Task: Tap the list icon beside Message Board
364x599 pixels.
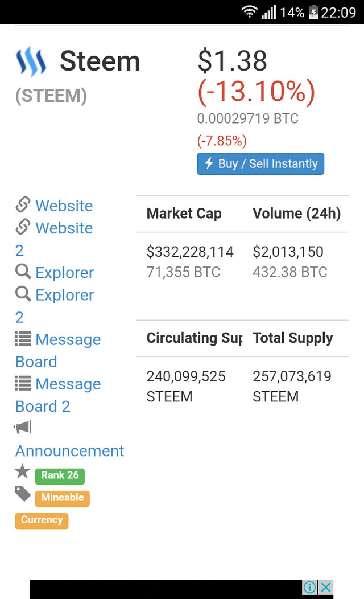Action: click(x=23, y=338)
